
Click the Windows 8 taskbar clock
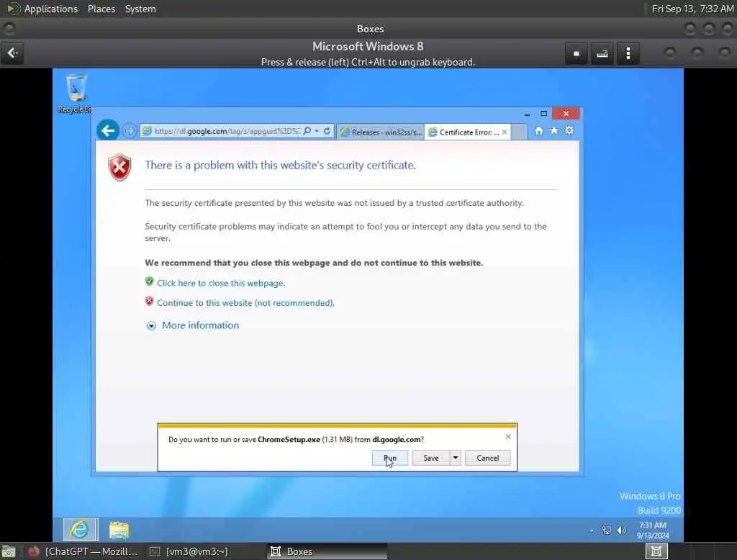[x=652, y=530]
